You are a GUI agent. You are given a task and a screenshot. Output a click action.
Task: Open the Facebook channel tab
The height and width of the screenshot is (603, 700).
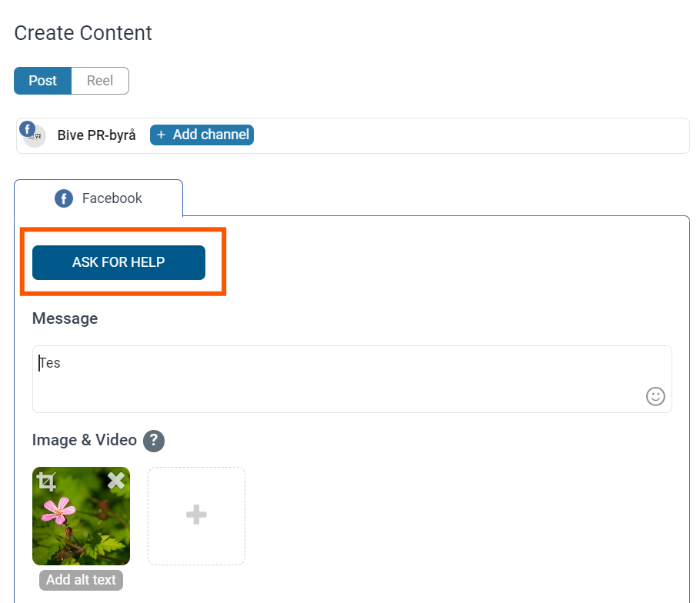click(98, 198)
